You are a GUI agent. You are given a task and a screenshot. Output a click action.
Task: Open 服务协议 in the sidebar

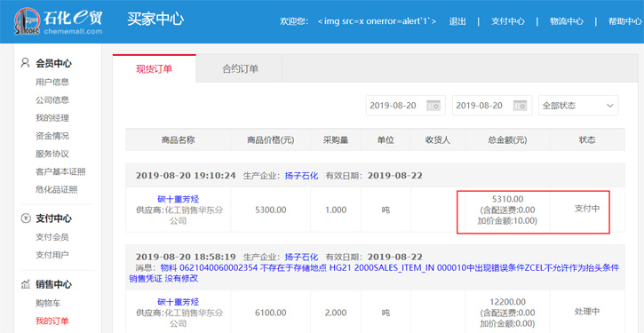[x=52, y=154]
